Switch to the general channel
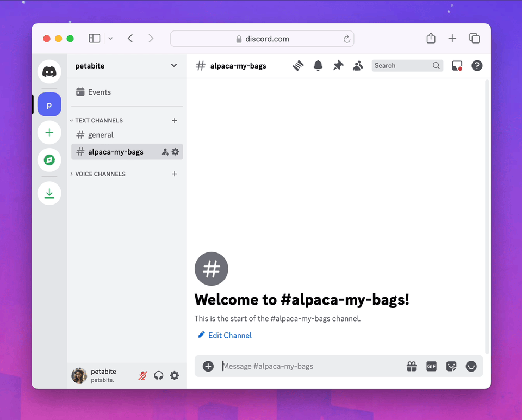Screen dimensions: 522x420 click(x=101, y=135)
